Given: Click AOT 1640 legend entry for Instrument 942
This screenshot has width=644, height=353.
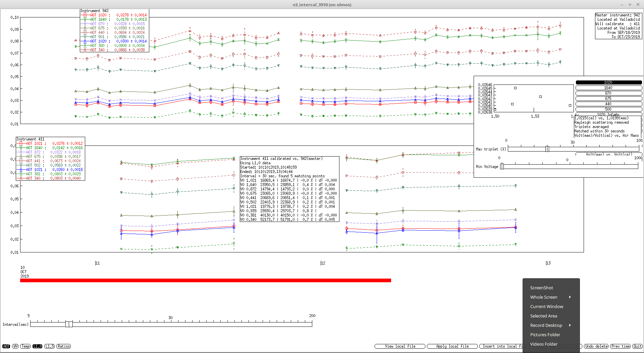Looking at the screenshot, I should point(114,19).
